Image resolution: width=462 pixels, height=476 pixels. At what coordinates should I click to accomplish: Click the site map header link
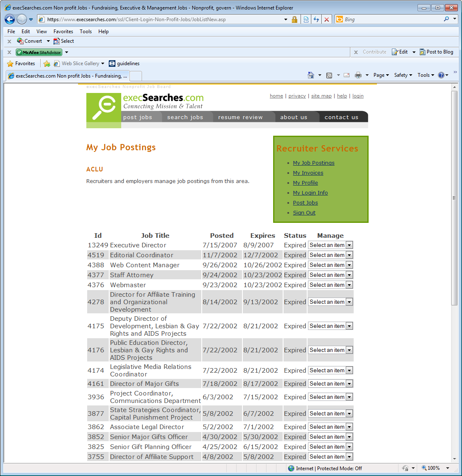(x=321, y=96)
